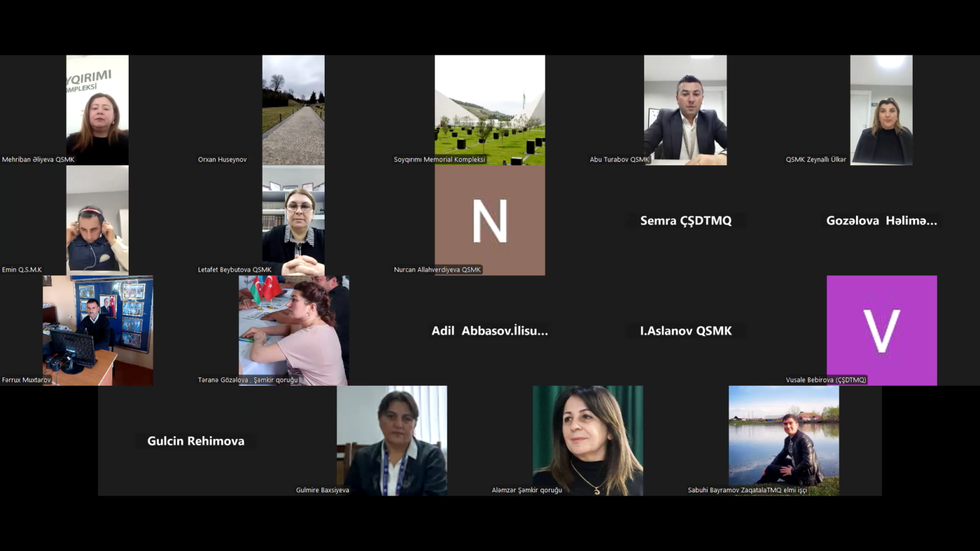Select the Gozəlova Həlimə participant tile
The image size is (980, 551).
pyautogui.click(x=881, y=221)
